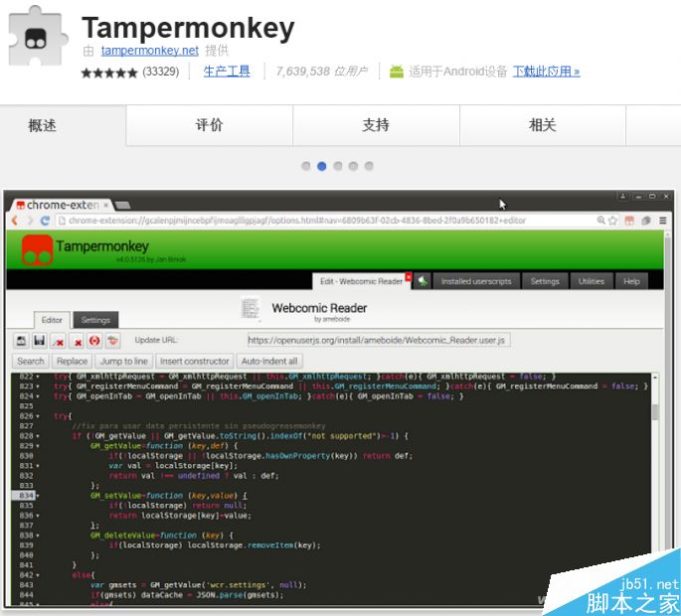Click the Jump to line button
Screen dimensions: 681x616
pos(124,362)
